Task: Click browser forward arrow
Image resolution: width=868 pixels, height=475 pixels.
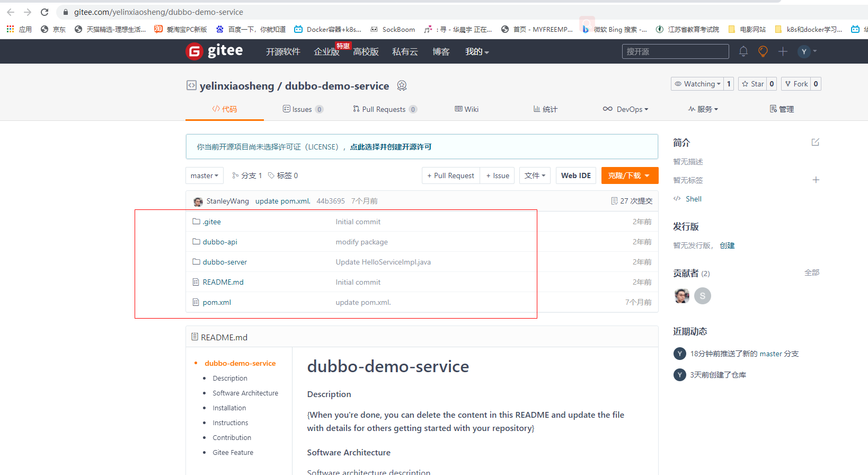Action: 28,12
